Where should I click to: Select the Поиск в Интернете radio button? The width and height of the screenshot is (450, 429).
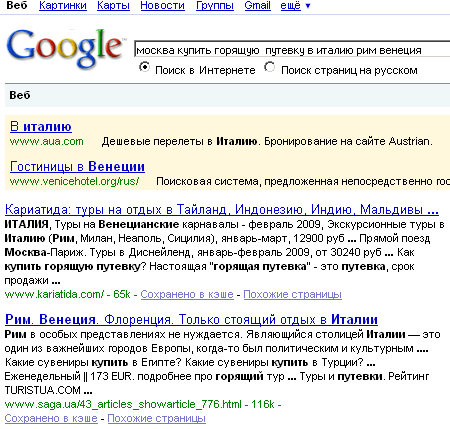tap(144, 67)
